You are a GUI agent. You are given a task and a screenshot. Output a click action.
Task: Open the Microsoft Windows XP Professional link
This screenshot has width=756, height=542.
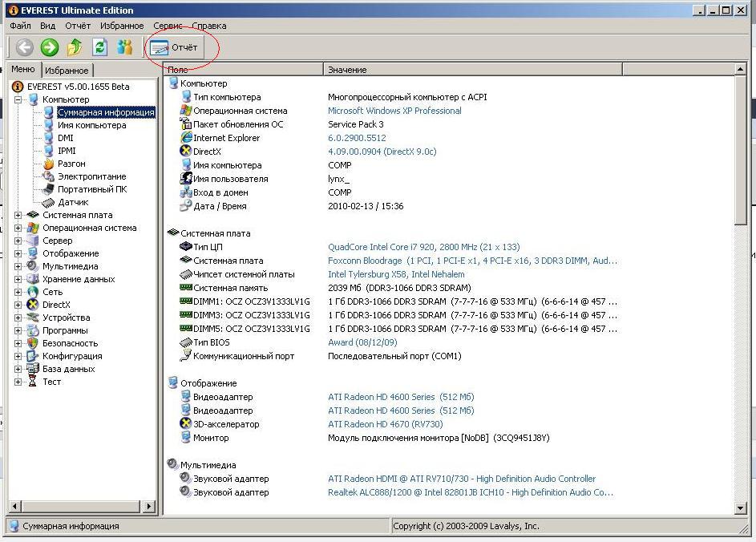[x=394, y=111]
